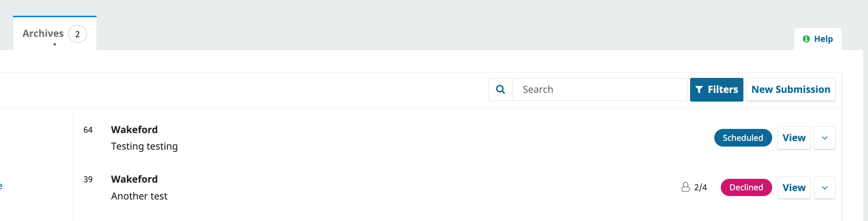The height and width of the screenshot is (221, 868).
Task: Start a New Submission
Action: [x=791, y=89]
